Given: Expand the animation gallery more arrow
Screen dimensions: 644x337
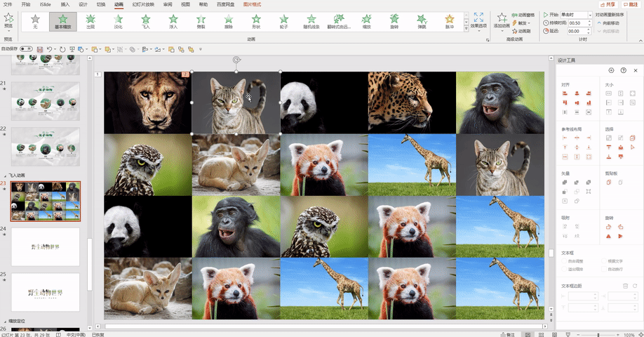Looking at the screenshot, I should point(466,29).
